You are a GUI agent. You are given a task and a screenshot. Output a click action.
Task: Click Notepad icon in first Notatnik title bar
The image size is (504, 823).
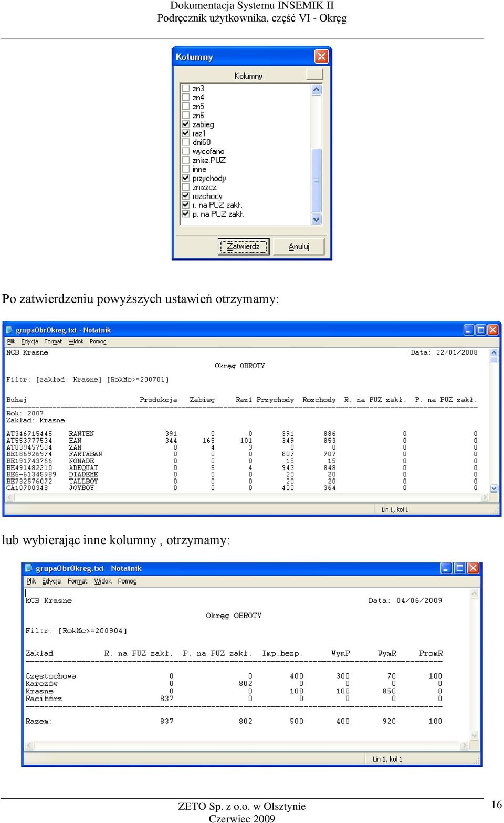point(9,330)
